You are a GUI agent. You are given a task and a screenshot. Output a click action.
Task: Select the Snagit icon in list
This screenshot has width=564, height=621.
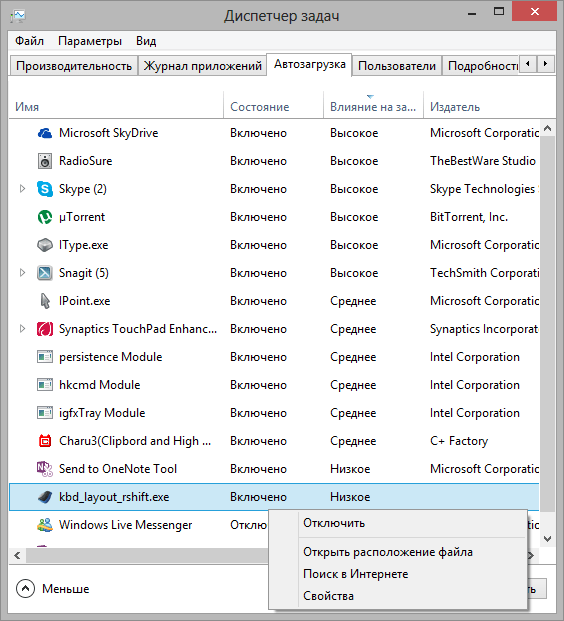[45, 273]
